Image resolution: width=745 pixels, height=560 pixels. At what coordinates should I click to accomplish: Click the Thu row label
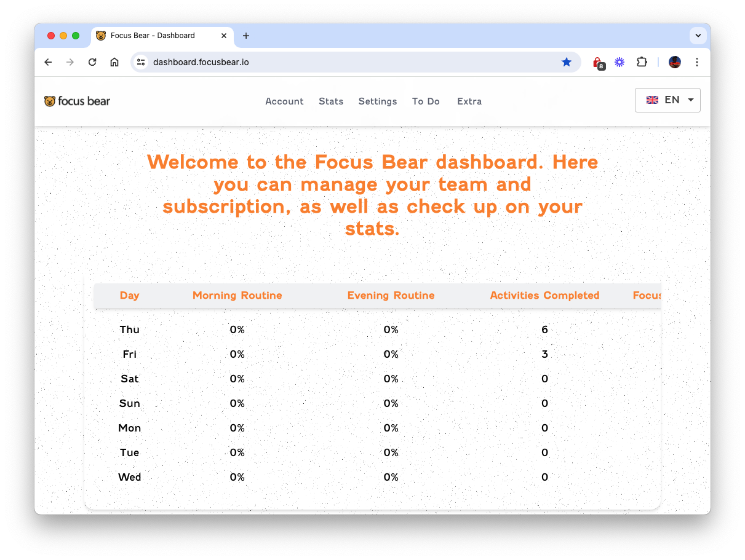(x=130, y=329)
